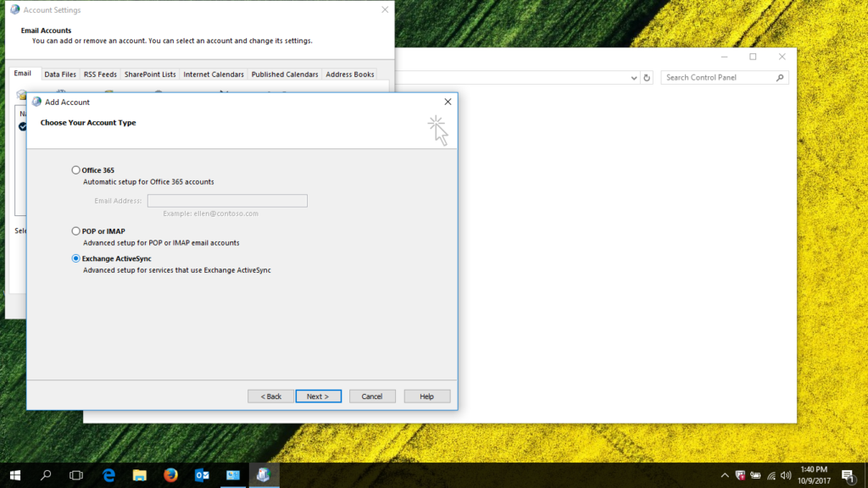Screen dimensions: 868x488
Task: Open File Explorer from the taskbar
Action: pos(139,474)
